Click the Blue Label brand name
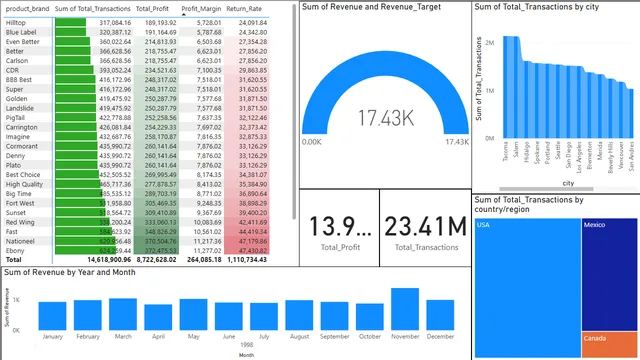 pyautogui.click(x=21, y=32)
